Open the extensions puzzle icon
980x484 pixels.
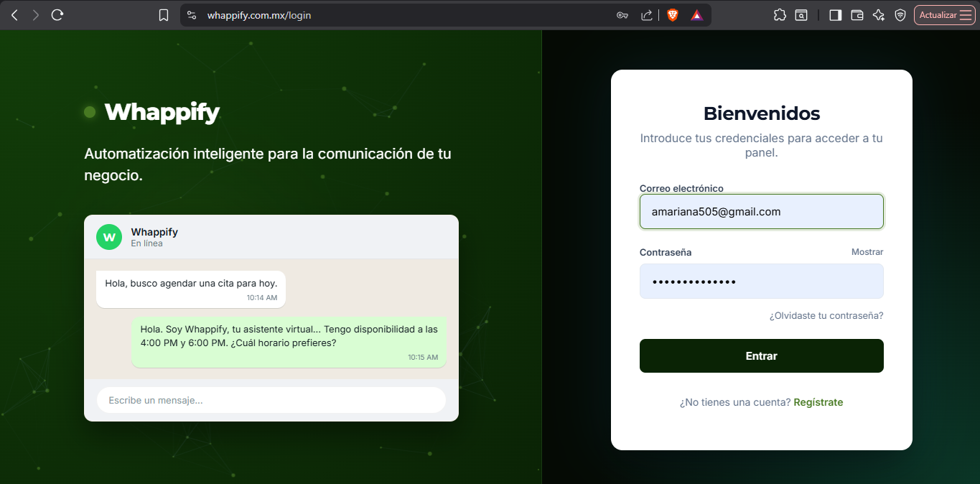click(780, 15)
